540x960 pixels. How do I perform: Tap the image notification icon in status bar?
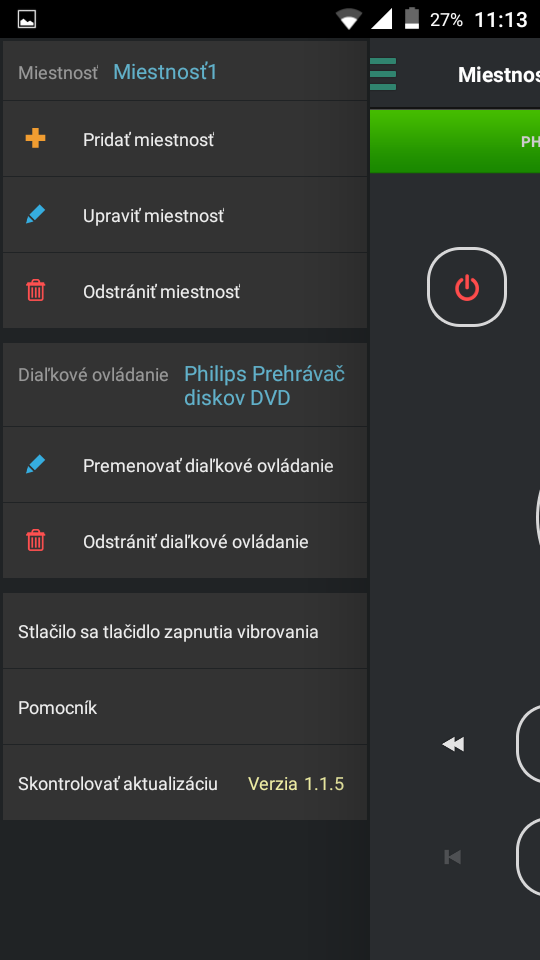click(x=26, y=19)
